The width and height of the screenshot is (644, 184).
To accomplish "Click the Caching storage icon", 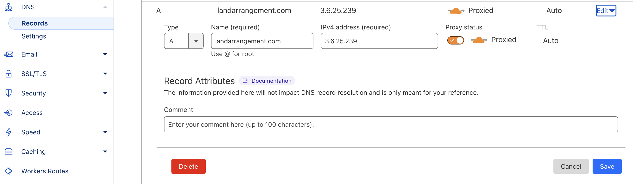I will (x=9, y=152).
